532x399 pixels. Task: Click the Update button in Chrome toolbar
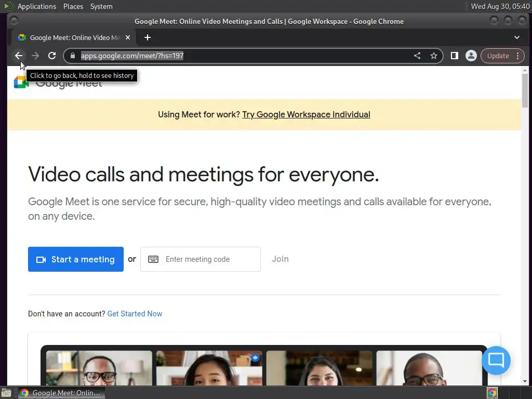point(498,56)
